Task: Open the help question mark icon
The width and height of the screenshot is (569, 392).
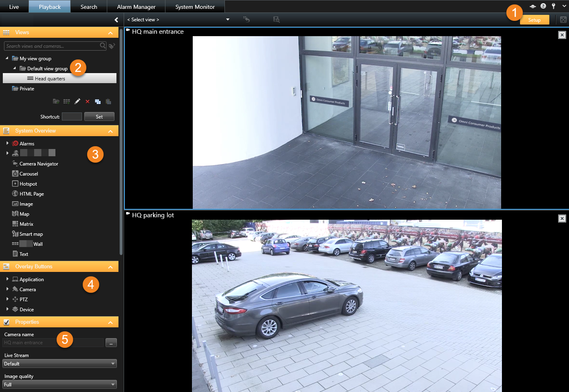Action: [543, 6]
